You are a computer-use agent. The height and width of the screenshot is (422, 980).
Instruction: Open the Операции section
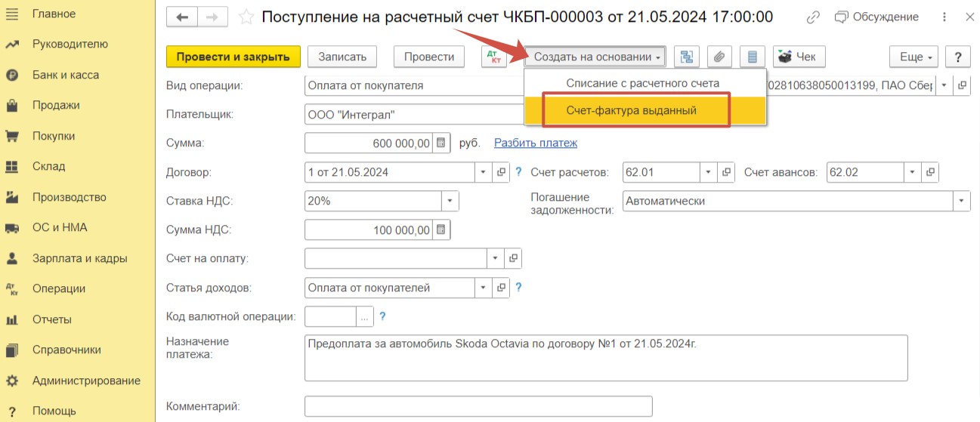click(x=58, y=288)
